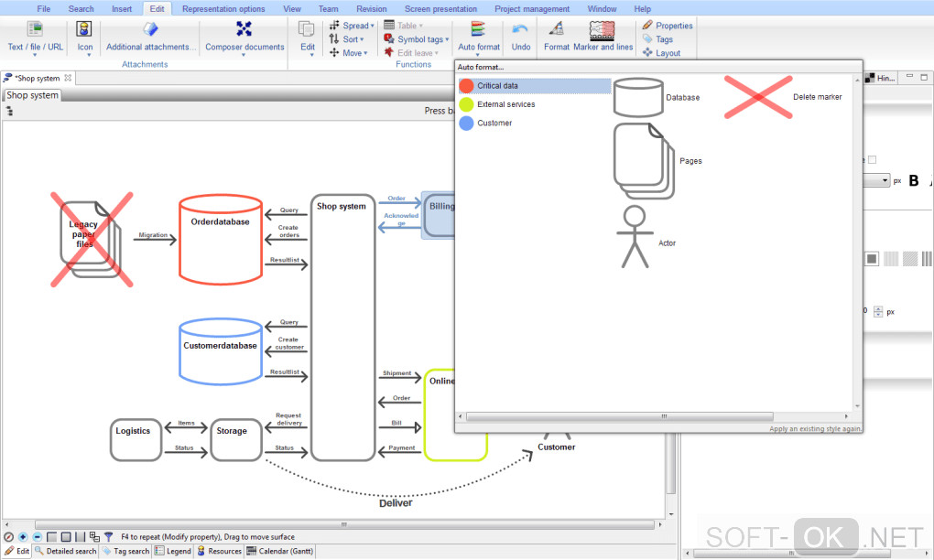The image size is (934, 560).
Task: Select the Customerdatabase node on canvas
Action: [221, 351]
